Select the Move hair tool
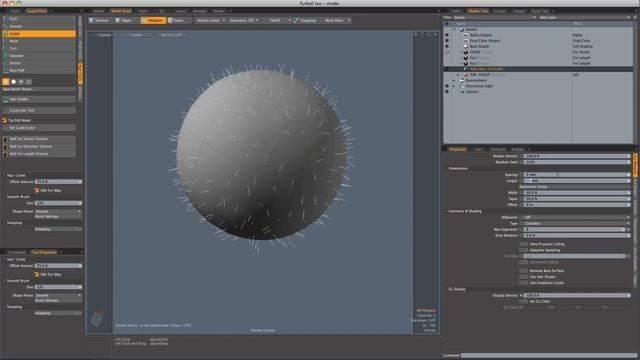 39,41
